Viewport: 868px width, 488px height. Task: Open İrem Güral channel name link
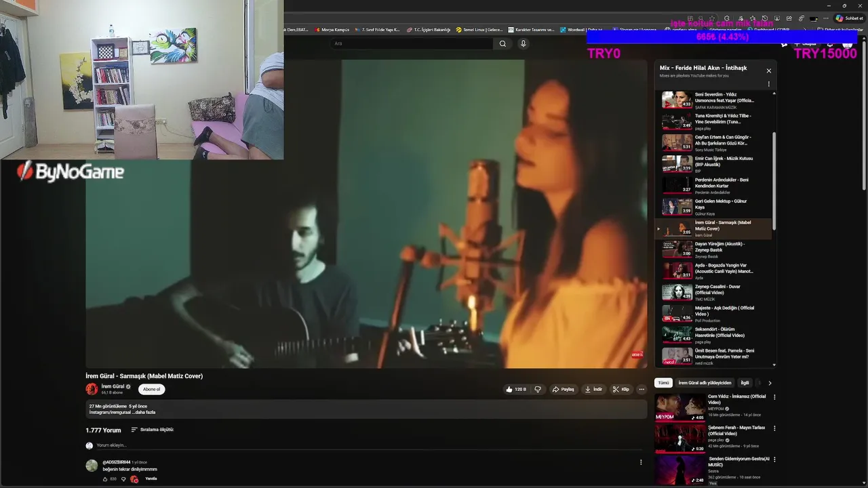113,386
